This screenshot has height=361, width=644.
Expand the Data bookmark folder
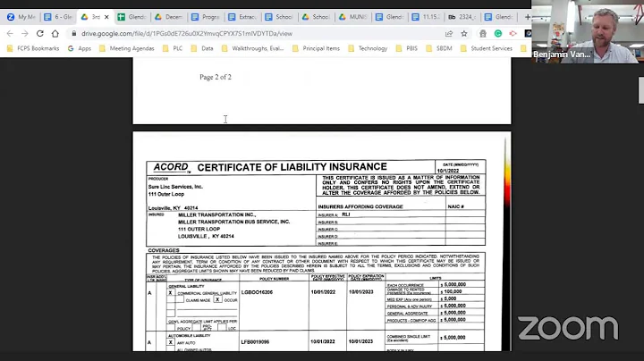202,48
